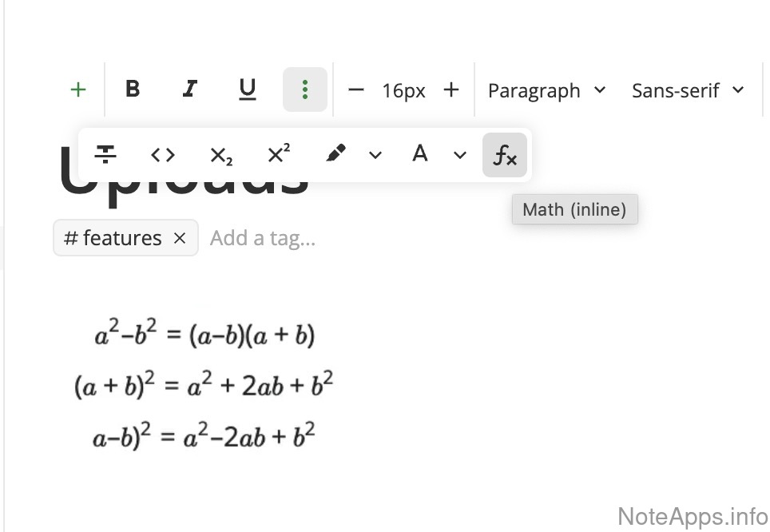Expand highlight color options chevron
Image resolution: width=770 pixels, height=532 pixels.
[375, 155]
